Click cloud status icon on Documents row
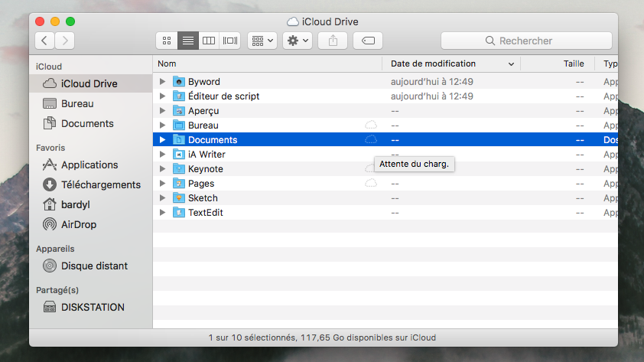Image resolution: width=644 pixels, height=362 pixels. pyautogui.click(x=371, y=140)
